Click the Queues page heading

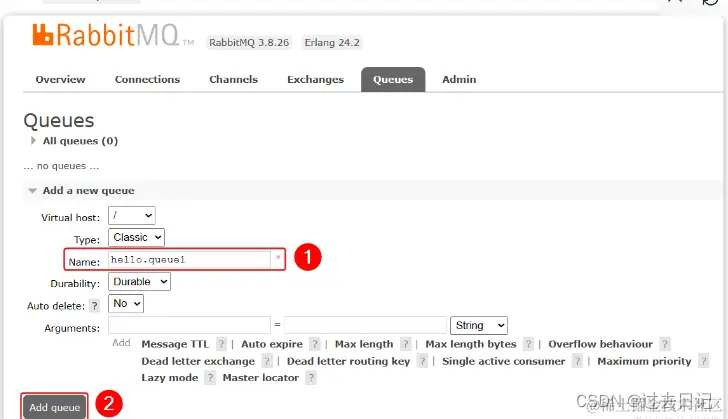(x=59, y=121)
